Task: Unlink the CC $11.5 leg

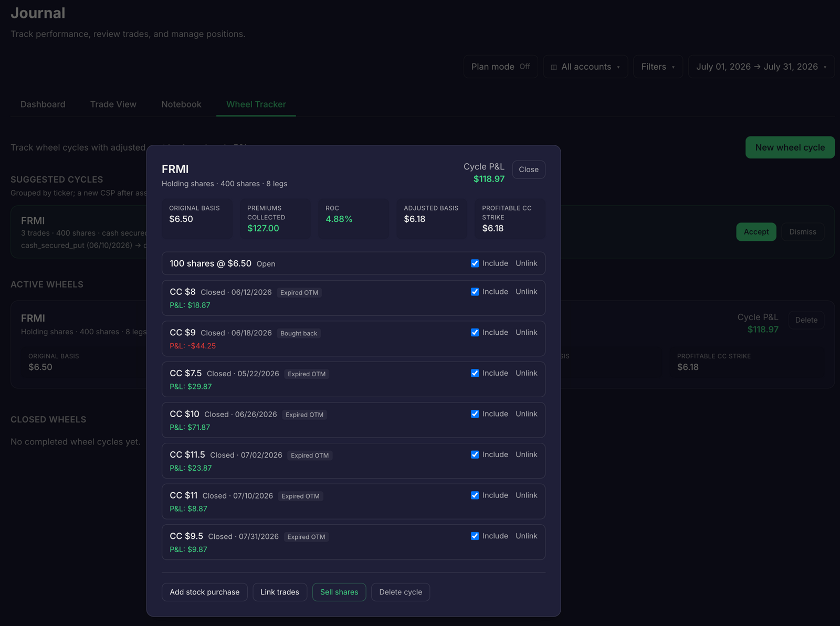Action: 527,454
